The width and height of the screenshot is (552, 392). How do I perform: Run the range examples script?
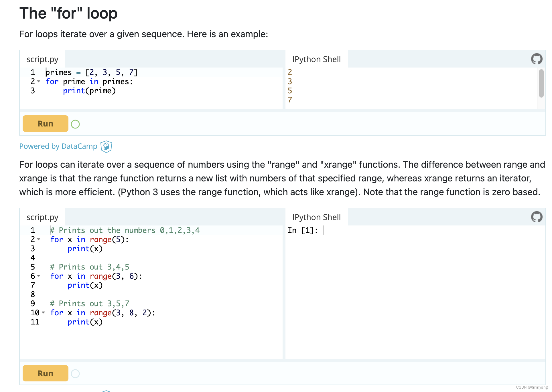pos(45,373)
